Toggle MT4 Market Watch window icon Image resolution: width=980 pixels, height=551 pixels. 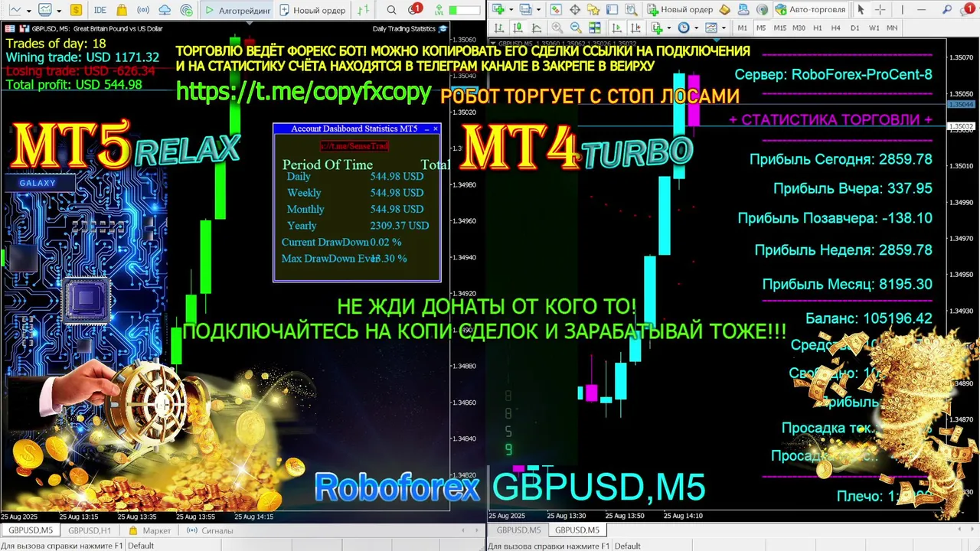(556, 9)
